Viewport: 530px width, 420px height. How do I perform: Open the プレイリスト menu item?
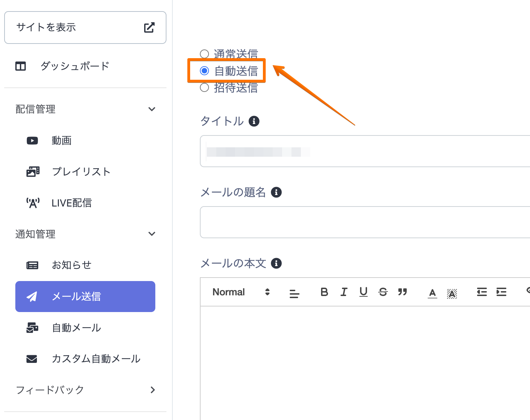(x=81, y=171)
